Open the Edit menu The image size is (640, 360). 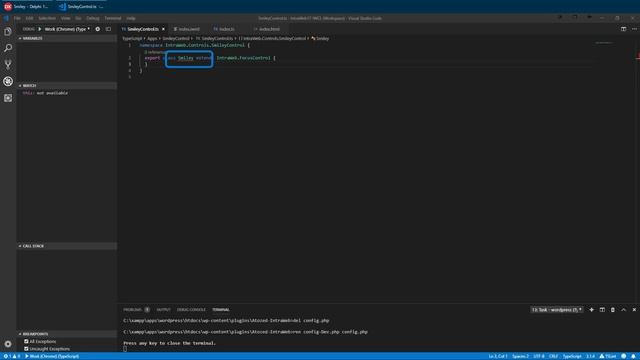tap(29, 18)
